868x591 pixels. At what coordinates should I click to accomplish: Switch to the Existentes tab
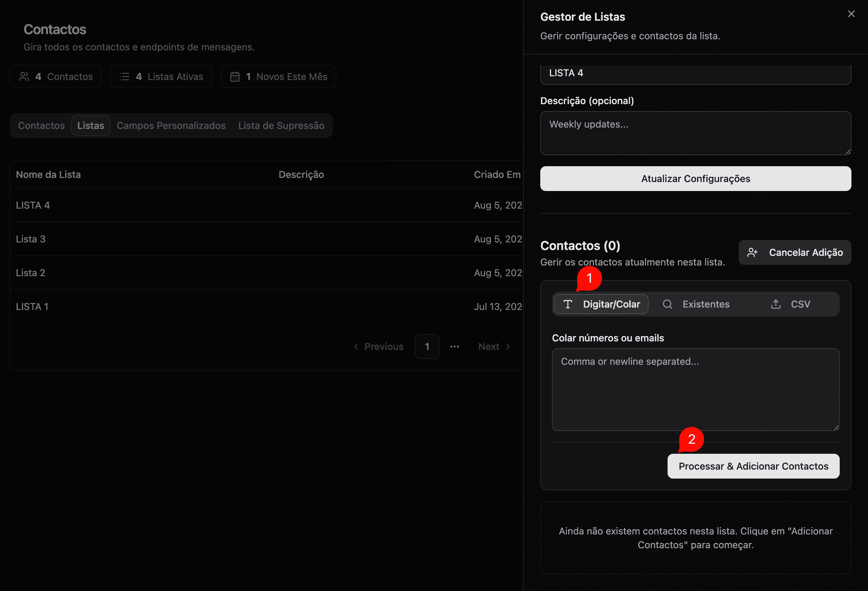tap(696, 304)
